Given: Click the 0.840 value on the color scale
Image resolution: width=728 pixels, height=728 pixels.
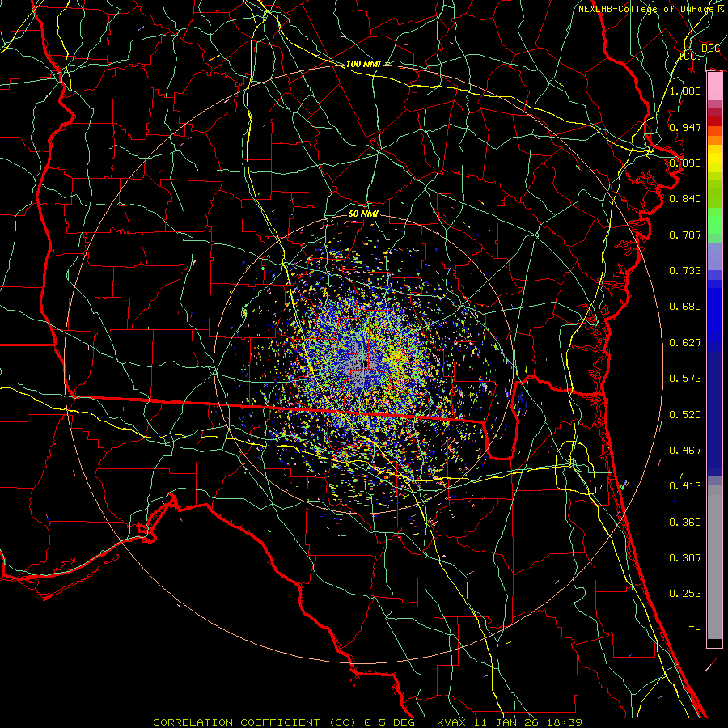Looking at the screenshot, I should coord(685,199).
